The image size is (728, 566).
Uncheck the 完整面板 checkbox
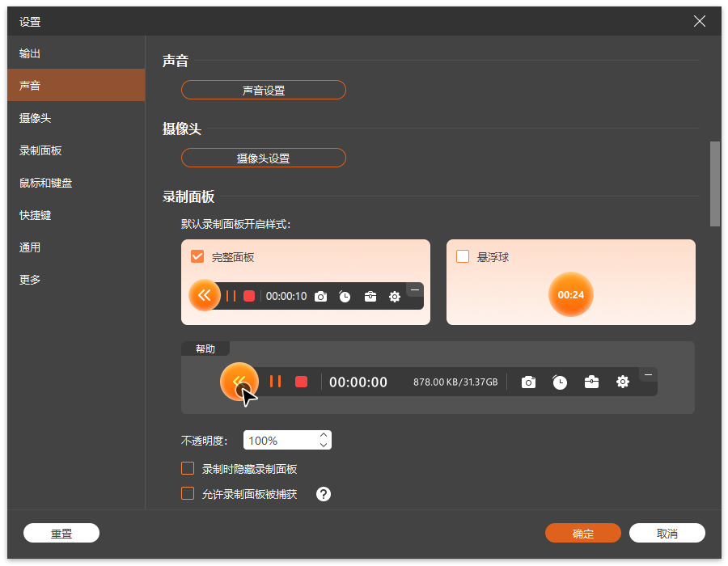[197, 257]
